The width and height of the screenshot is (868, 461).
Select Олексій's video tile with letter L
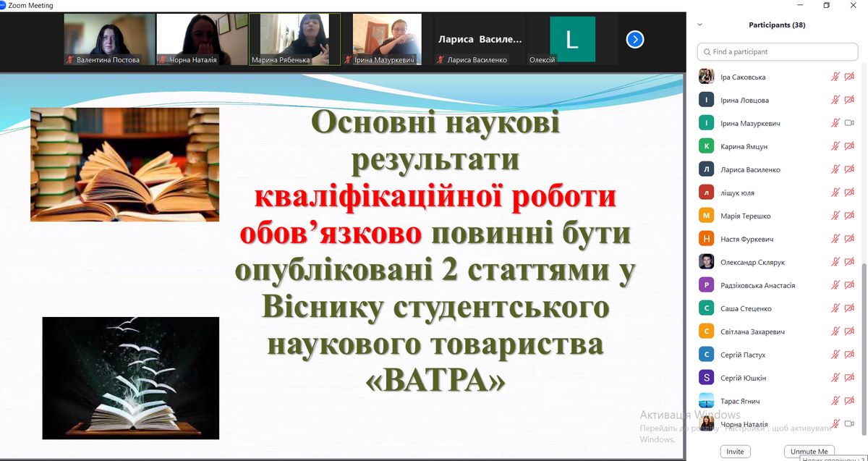point(572,39)
